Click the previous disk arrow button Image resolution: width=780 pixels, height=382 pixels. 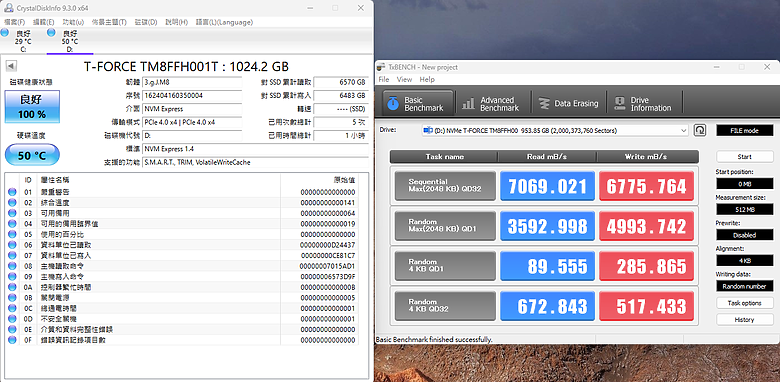click(11, 66)
